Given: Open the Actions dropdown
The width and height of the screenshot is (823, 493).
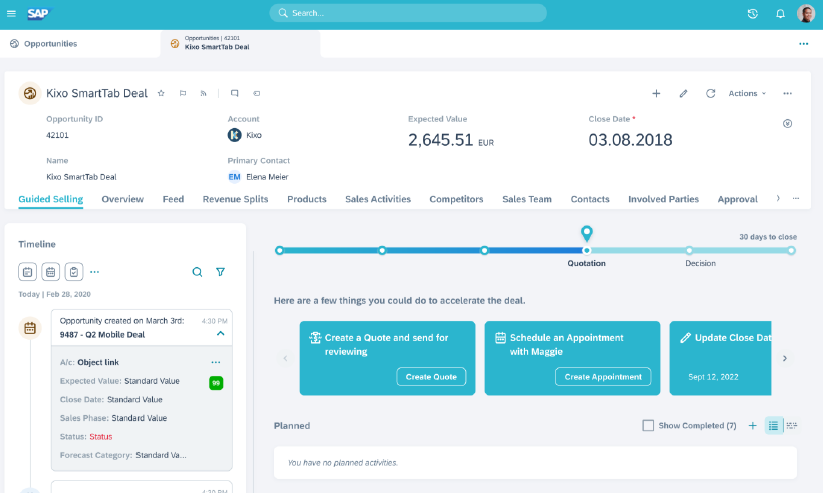Looking at the screenshot, I should [747, 93].
